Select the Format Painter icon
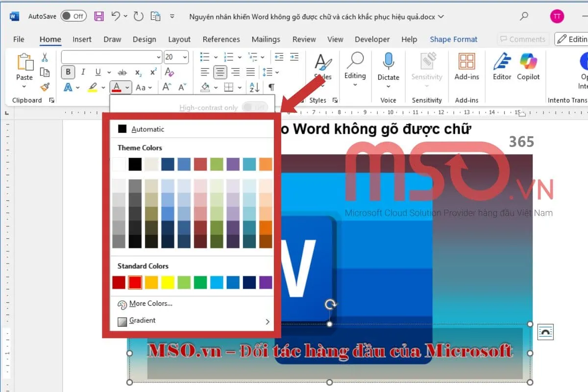The height and width of the screenshot is (392, 588). [x=45, y=87]
